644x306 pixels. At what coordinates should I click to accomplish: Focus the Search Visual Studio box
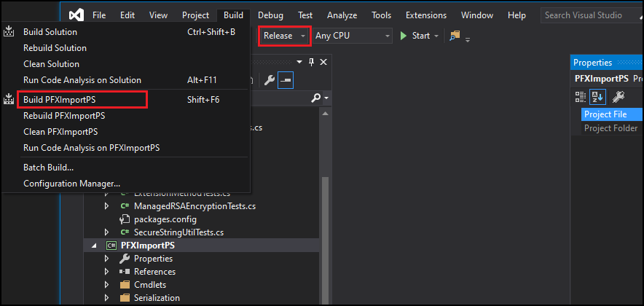(592, 15)
